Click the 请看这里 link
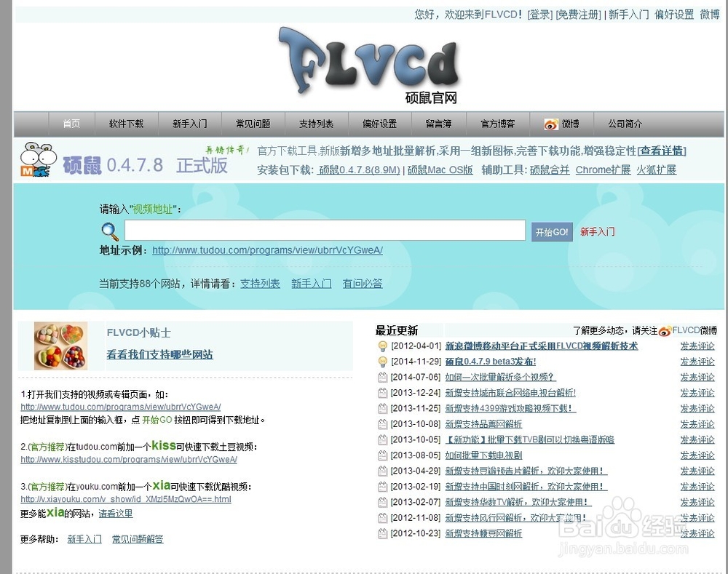The height and width of the screenshot is (574, 728). click(x=116, y=514)
